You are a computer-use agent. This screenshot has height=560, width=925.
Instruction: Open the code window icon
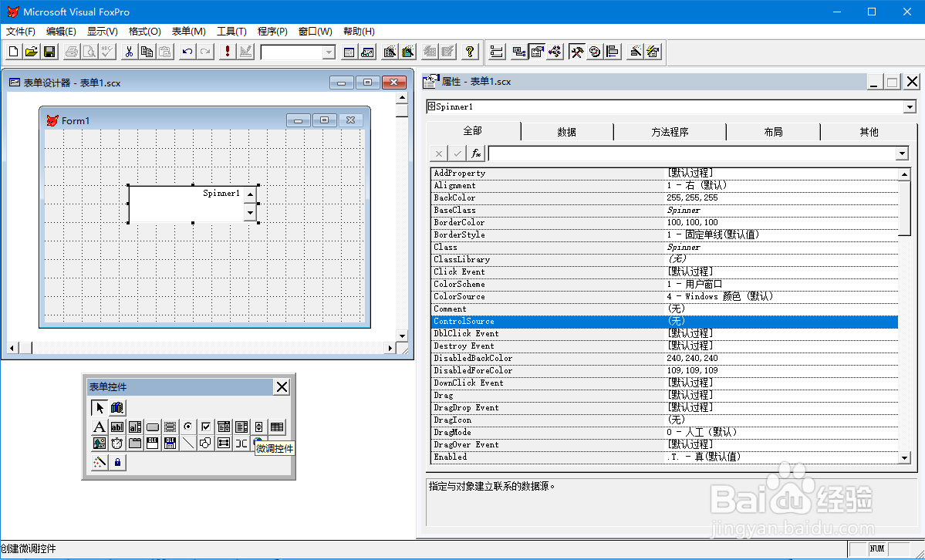[555, 52]
